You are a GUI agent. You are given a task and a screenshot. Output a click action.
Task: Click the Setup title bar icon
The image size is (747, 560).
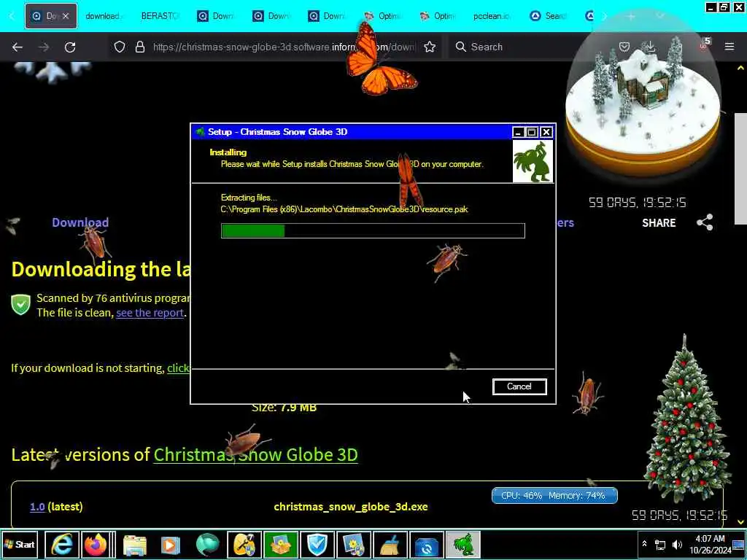(200, 132)
